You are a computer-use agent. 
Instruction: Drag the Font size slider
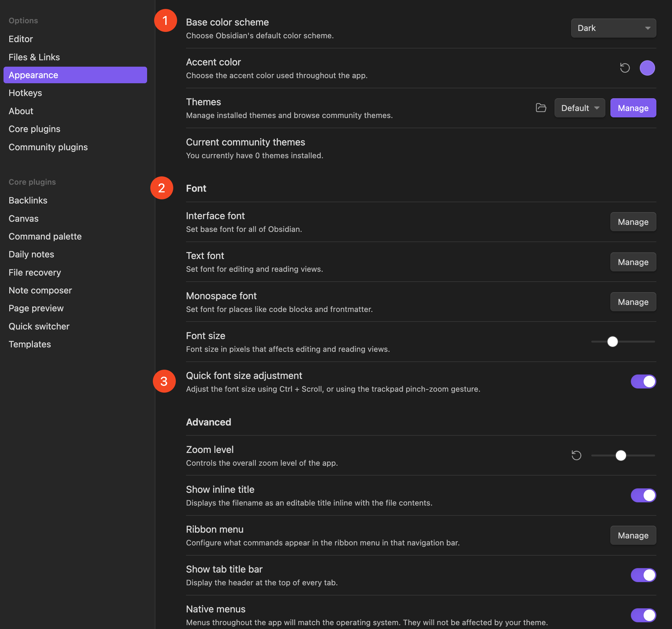point(613,341)
